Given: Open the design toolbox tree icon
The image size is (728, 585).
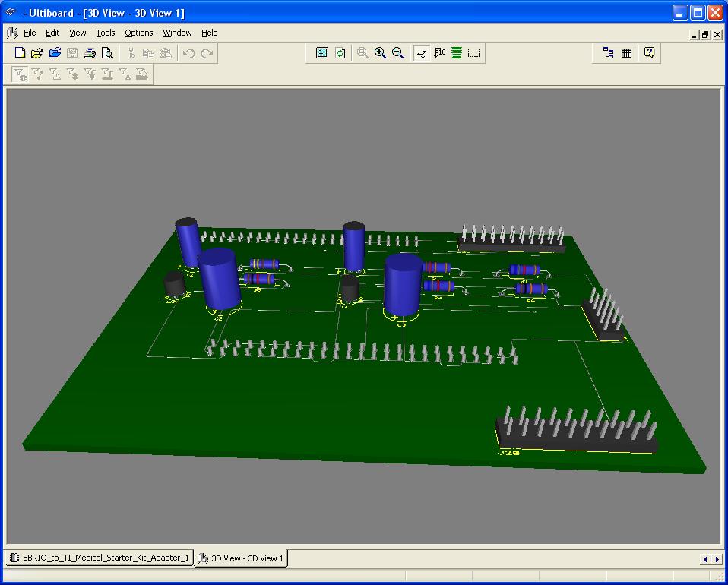Looking at the screenshot, I should pyautogui.click(x=608, y=53).
